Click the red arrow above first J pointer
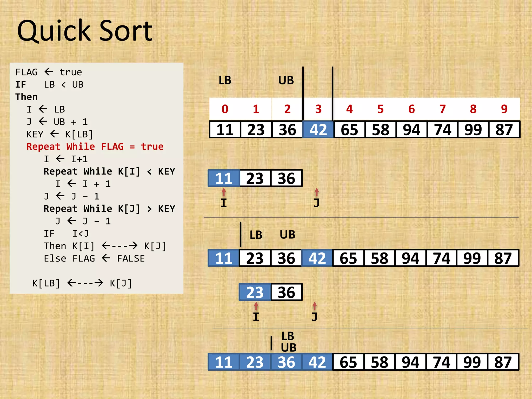The image size is (532, 399). coord(316,192)
